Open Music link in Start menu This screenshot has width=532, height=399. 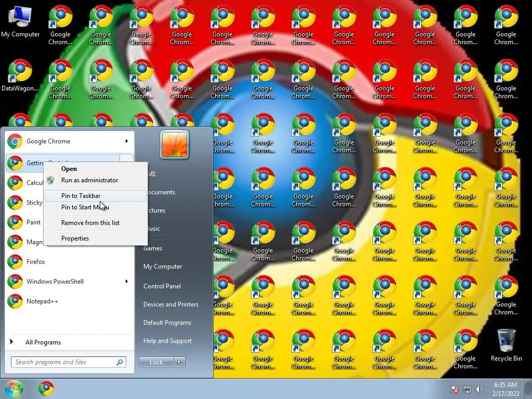coord(154,229)
